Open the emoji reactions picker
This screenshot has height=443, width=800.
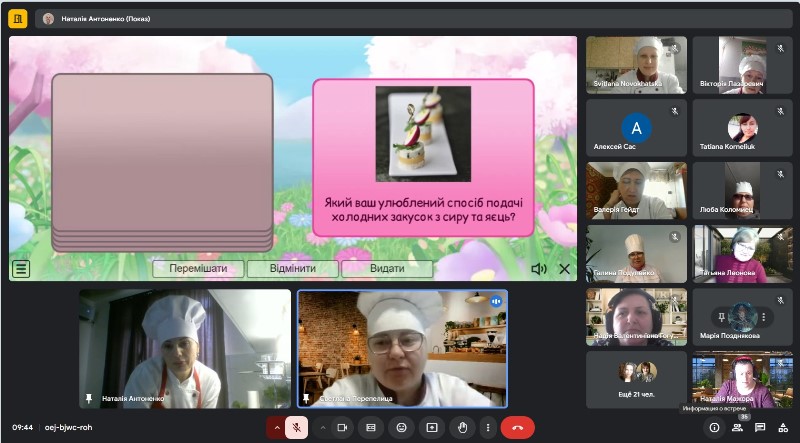pos(402,428)
